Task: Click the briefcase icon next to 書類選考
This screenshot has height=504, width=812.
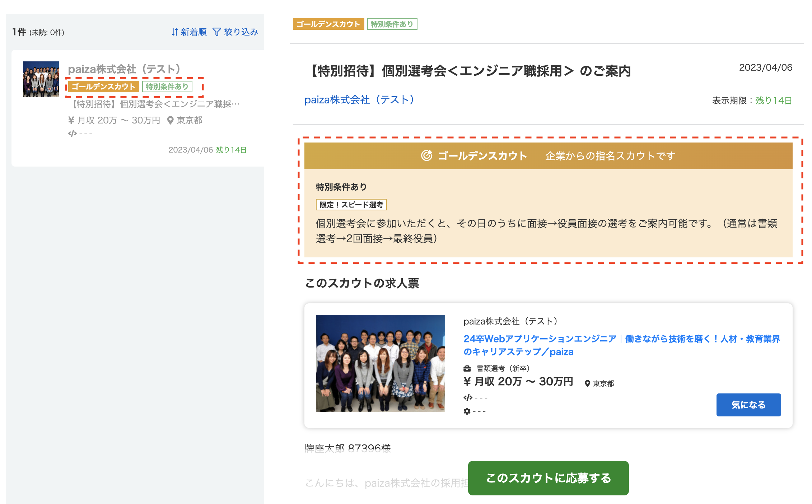Action: [467, 369]
